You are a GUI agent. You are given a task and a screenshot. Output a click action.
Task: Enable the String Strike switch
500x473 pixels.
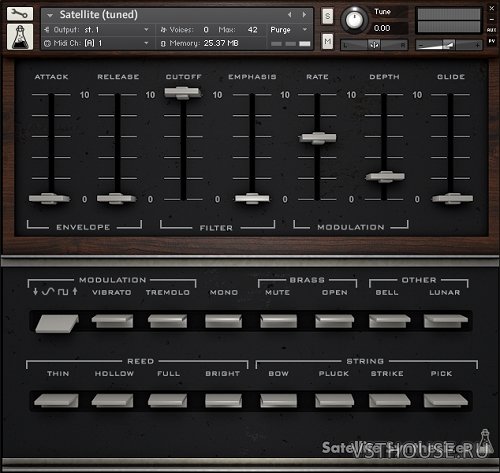(389, 401)
